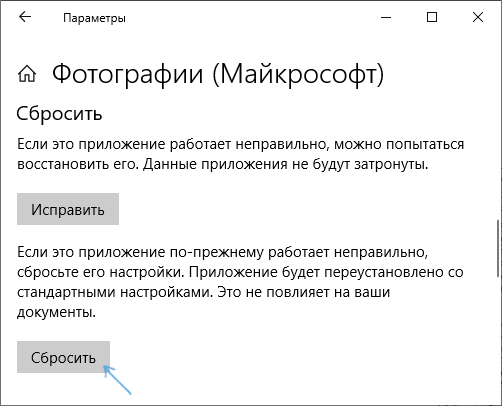Click the Сбросить section heading
Screen dimensions: 502x406
point(59,114)
